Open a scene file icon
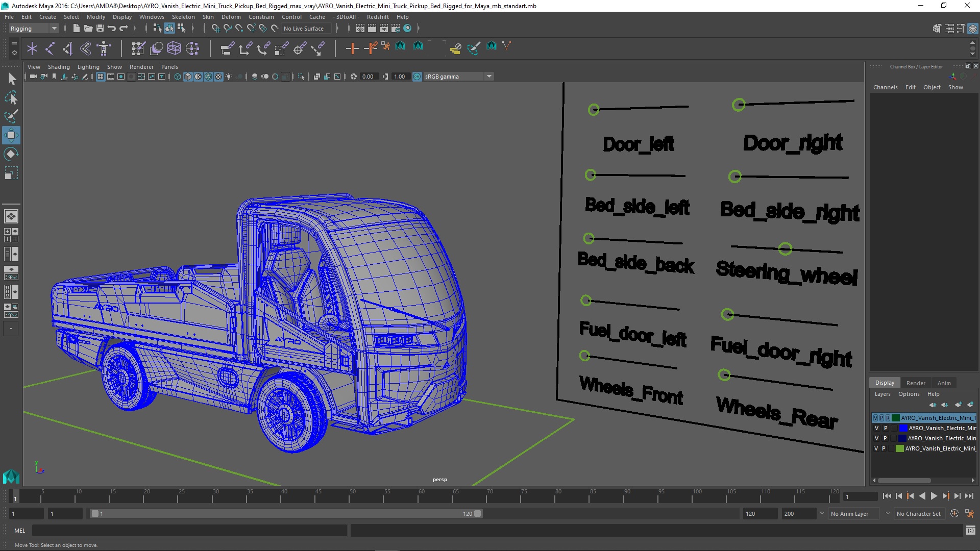 [88, 29]
